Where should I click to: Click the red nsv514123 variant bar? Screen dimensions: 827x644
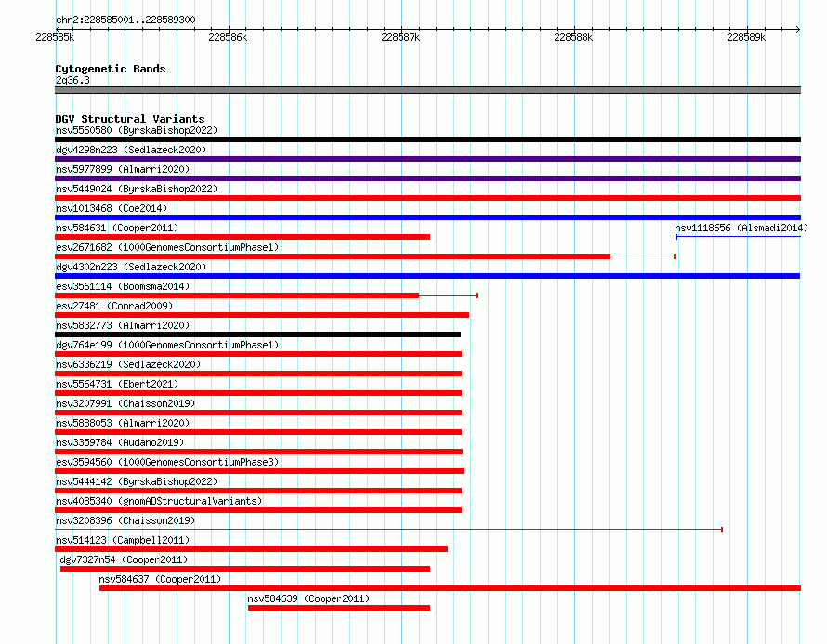click(x=251, y=549)
